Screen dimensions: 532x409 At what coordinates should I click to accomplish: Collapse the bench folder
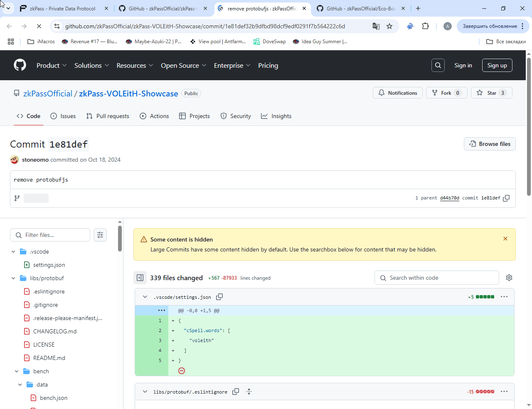click(x=17, y=371)
